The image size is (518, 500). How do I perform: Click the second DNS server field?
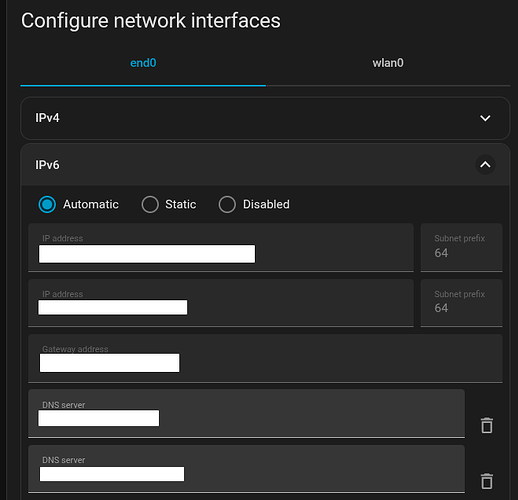tap(246, 469)
